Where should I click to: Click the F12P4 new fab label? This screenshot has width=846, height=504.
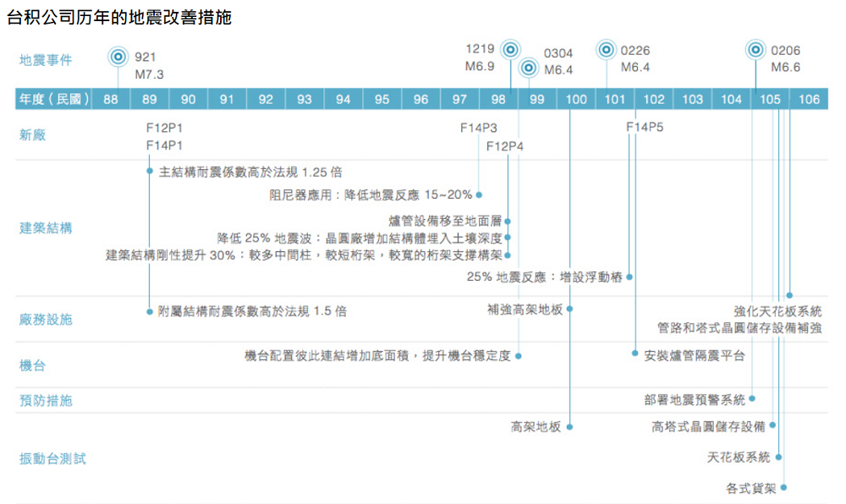pos(504,146)
